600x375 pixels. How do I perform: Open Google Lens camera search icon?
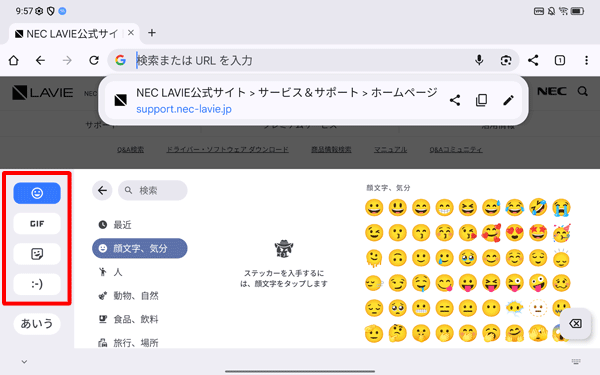click(x=506, y=60)
